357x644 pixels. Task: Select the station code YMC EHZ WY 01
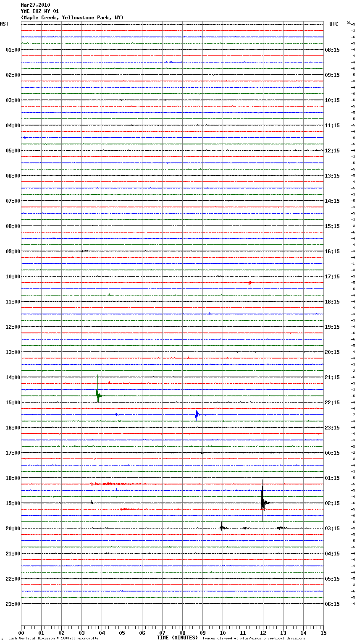click(x=40, y=11)
